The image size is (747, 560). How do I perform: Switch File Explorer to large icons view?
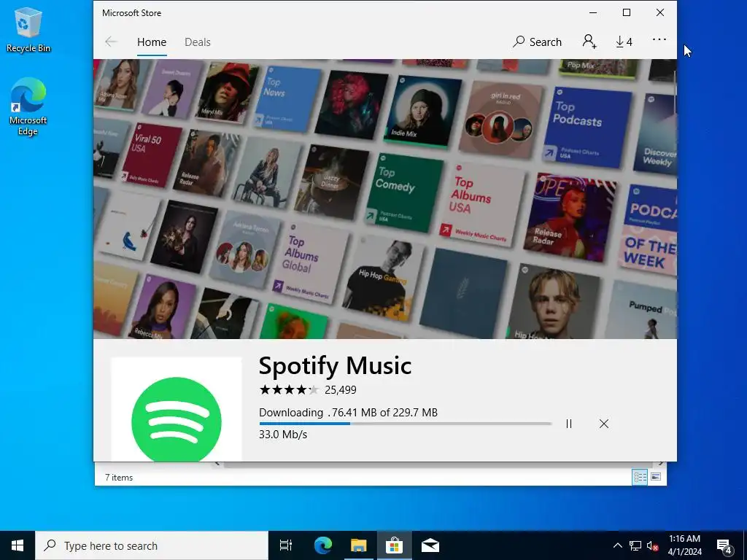click(656, 477)
